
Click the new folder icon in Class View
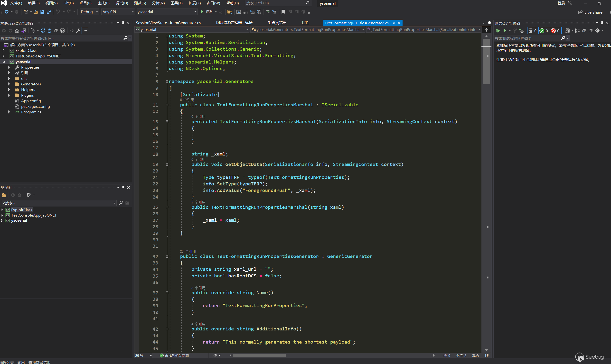pyautogui.click(x=4, y=195)
